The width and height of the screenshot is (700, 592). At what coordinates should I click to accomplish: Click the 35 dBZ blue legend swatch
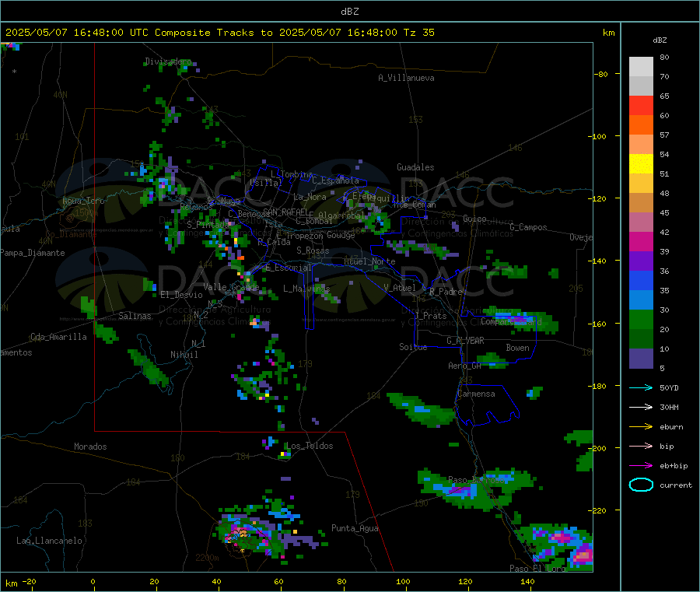point(641,280)
